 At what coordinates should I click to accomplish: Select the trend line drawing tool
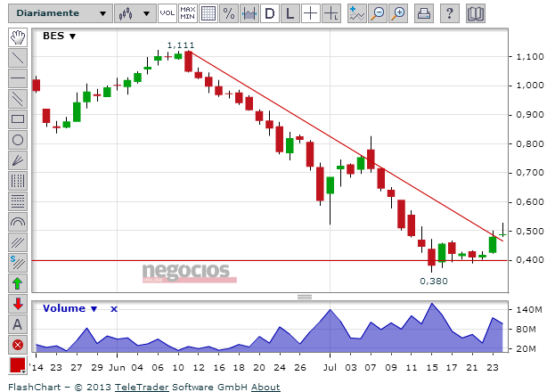coord(18,58)
